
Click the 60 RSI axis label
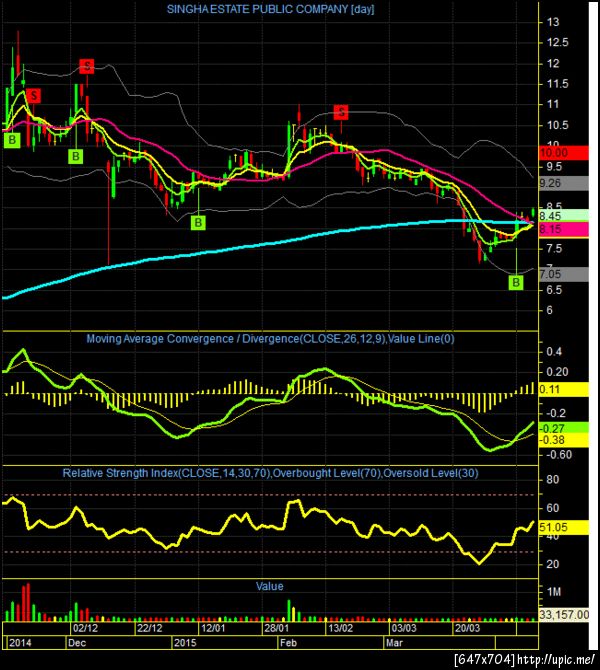553,508
